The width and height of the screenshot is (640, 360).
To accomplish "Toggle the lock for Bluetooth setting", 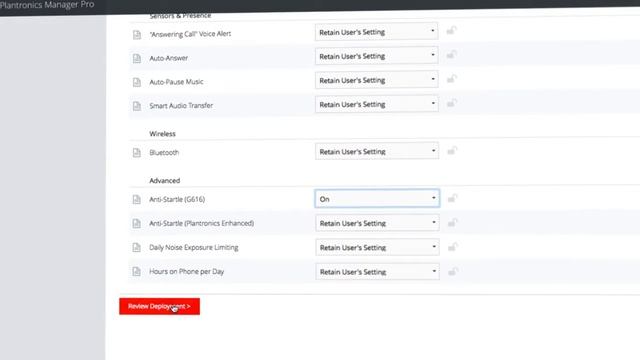I will tap(452, 151).
